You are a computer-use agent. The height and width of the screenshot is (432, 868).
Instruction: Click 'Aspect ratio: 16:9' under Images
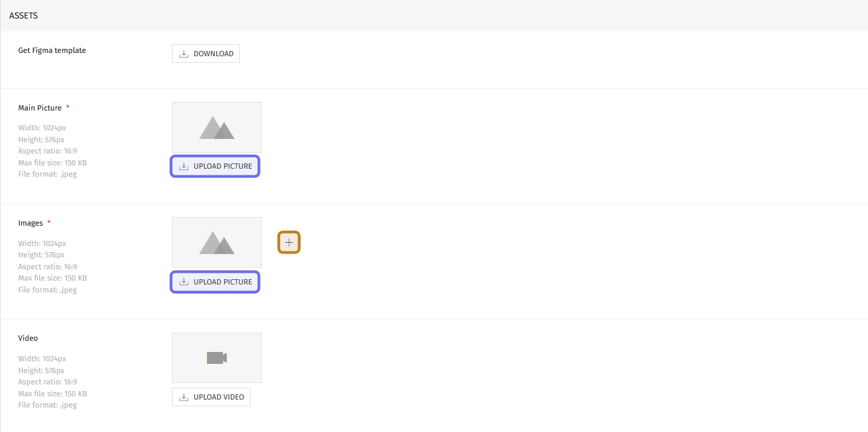tap(48, 267)
